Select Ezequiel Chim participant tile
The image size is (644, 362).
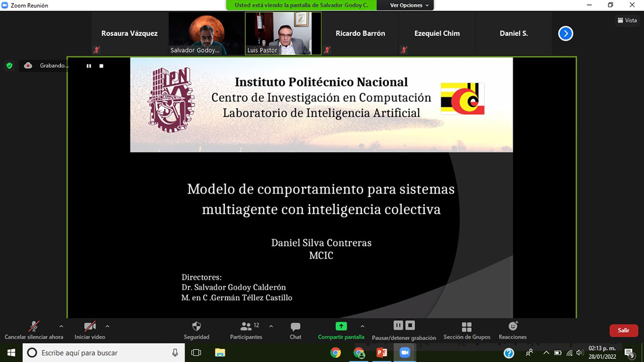[x=437, y=33]
